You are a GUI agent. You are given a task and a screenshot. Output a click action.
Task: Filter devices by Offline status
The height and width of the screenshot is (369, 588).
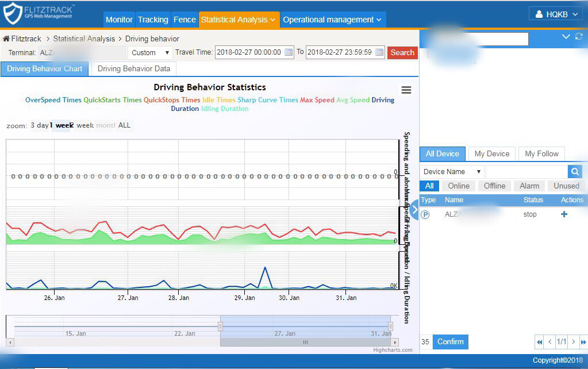pos(495,186)
